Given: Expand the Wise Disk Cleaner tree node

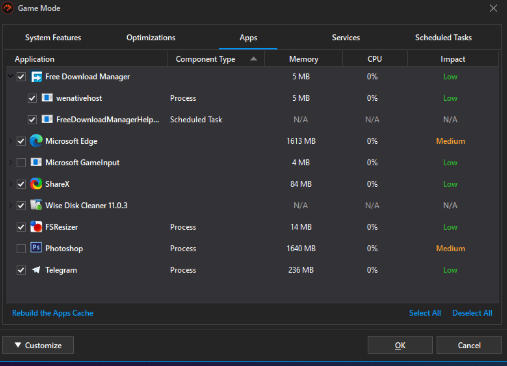Looking at the screenshot, I should tap(11, 205).
